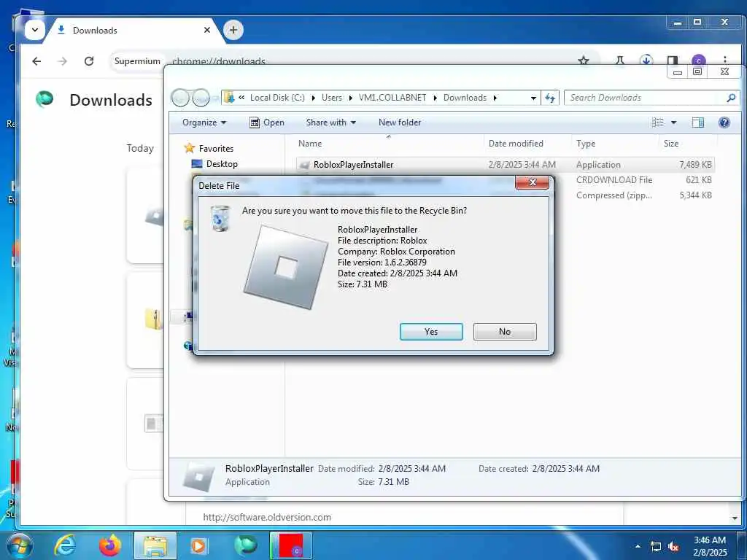This screenshot has width=747, height=560.
Task: Open the browser profile avatar
Action: pyautogui.click(x=698, y=61)
